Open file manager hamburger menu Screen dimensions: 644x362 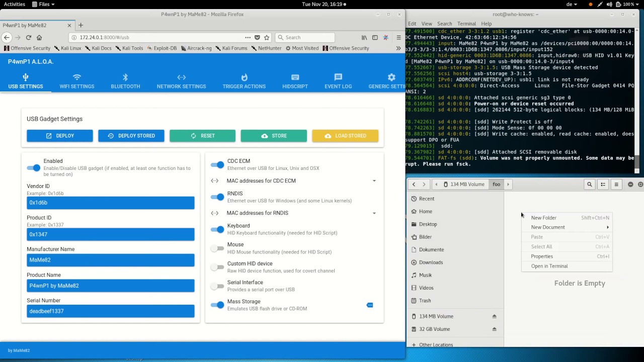[616, 185]
